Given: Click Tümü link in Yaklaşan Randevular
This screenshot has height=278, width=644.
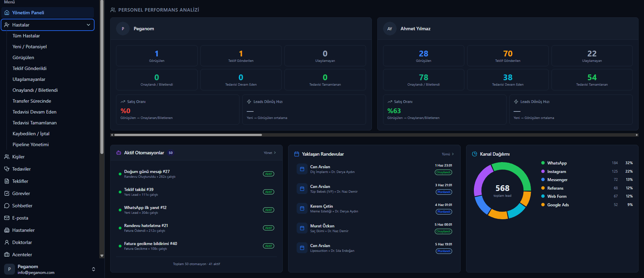Looking at the screenshot, I should pos(448,154).
